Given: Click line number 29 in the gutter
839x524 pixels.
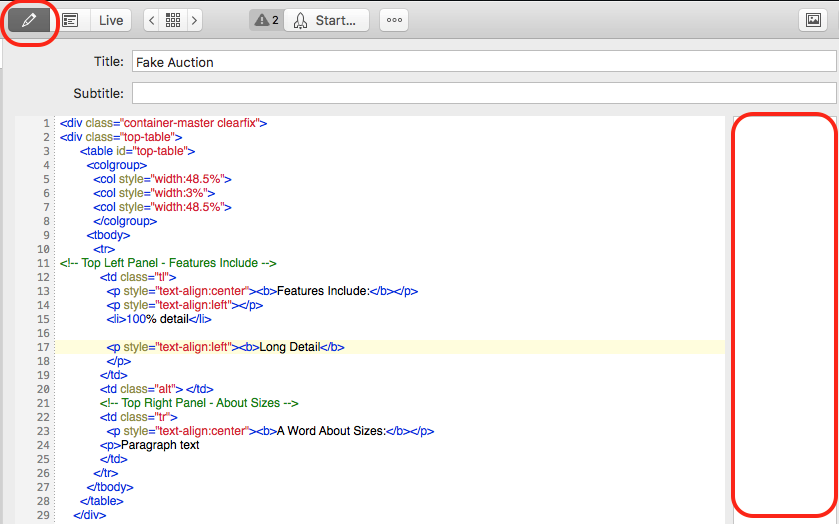Looking at the screenshot, I should point(43,515).
